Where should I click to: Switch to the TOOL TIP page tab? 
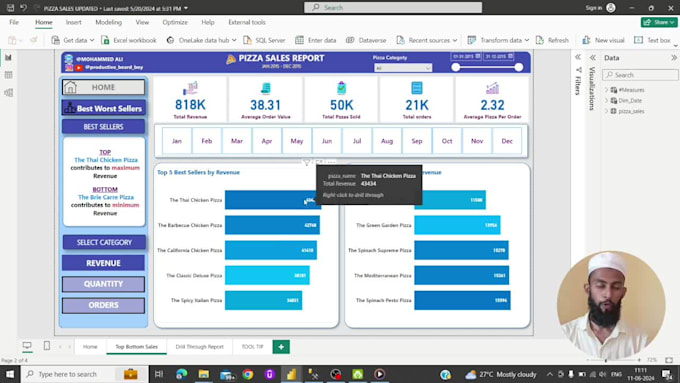click(x=252, y=347)
